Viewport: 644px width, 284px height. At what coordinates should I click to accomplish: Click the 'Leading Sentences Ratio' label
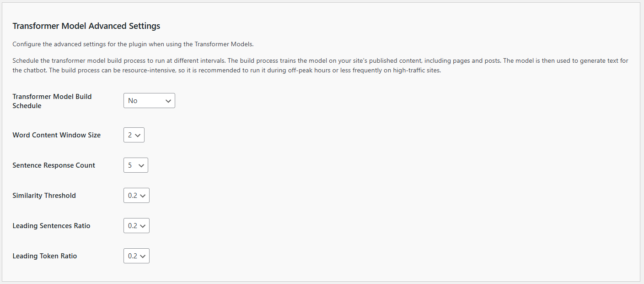click(52, 226)
